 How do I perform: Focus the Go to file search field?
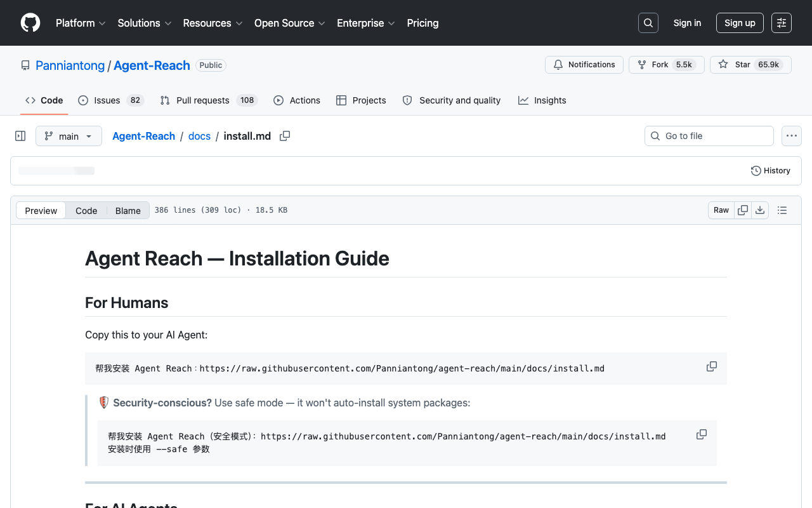tap(709, 136)
